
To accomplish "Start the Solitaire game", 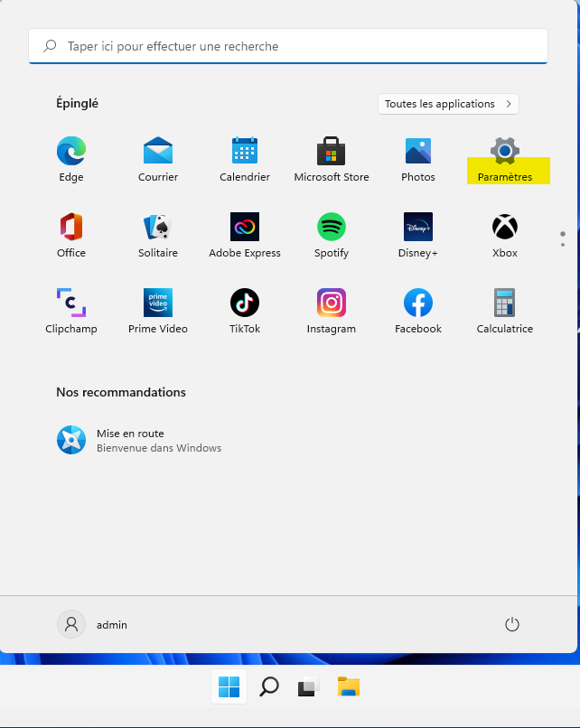I will [158, 235].
